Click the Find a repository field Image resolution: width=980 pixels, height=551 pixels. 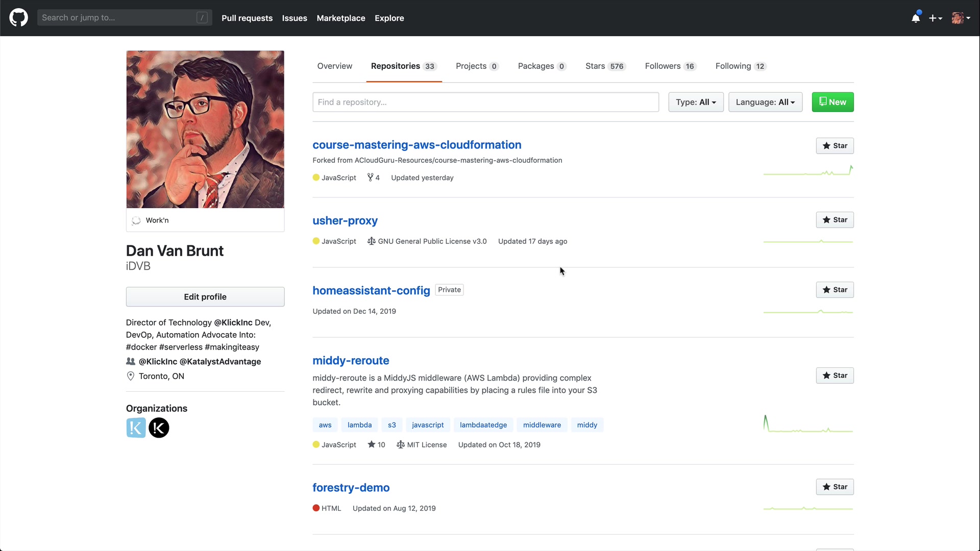coord(485,102)
